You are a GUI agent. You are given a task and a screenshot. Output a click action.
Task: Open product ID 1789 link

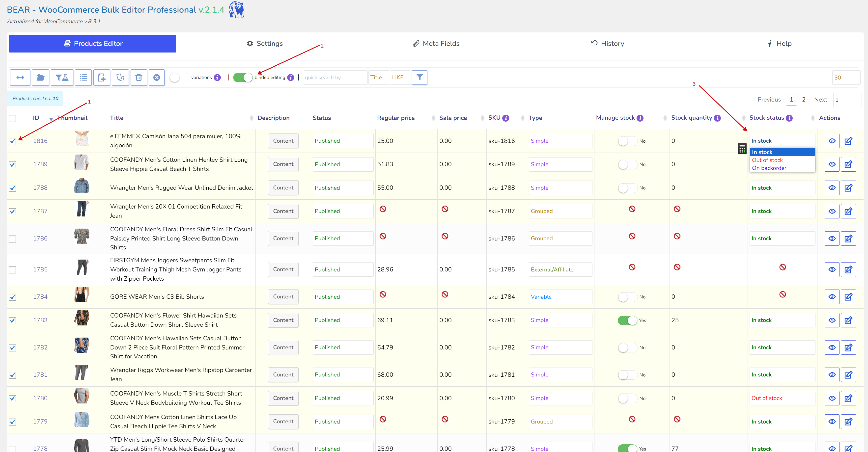(x=40, y=164)
